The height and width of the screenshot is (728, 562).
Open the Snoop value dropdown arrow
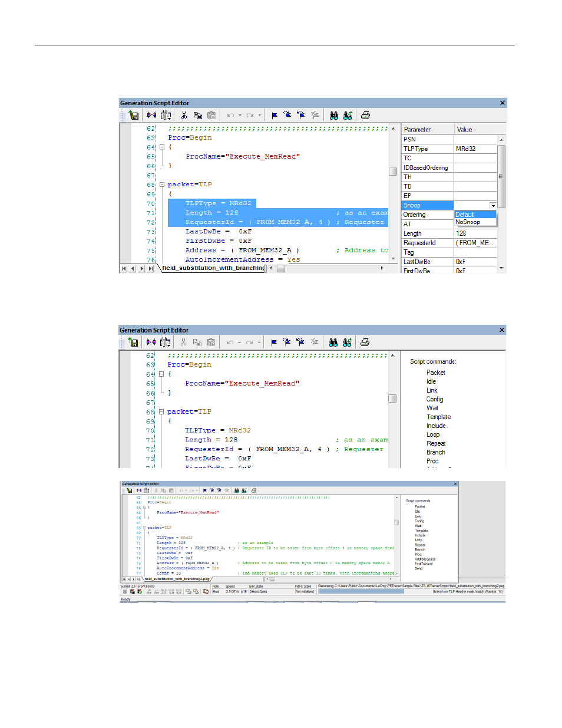pyautogui.click(x=493, y=206)
